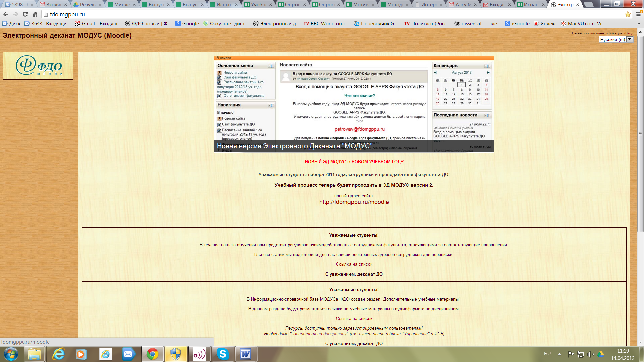Open the envelope mail app in taskbar
Screen dimensions: 644x362
[128, 354]
